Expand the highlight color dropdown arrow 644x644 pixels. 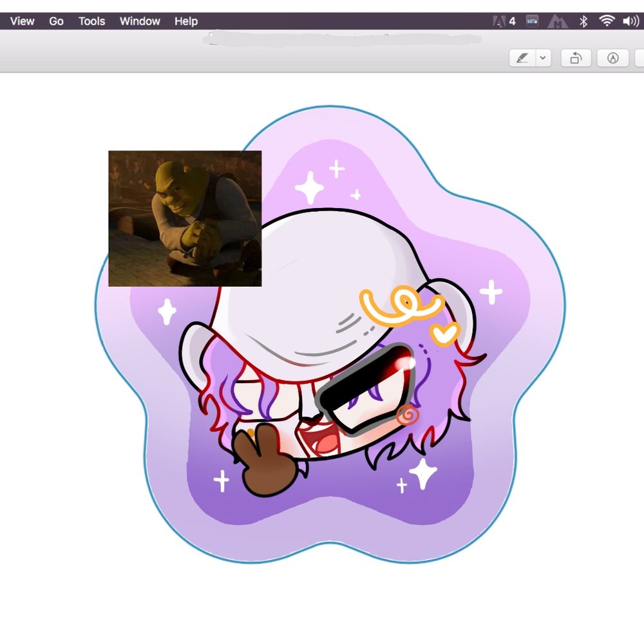543,59
